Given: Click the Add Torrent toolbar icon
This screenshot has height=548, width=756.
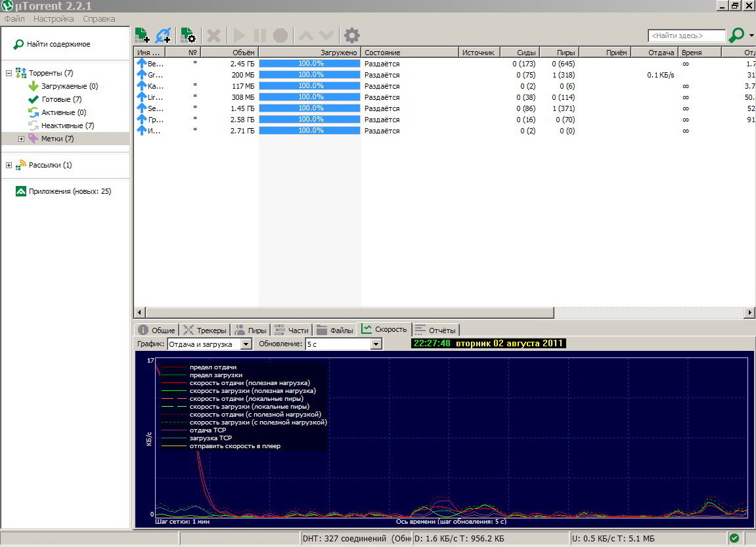Looking at the screenshot, I should tap(142, 35).
